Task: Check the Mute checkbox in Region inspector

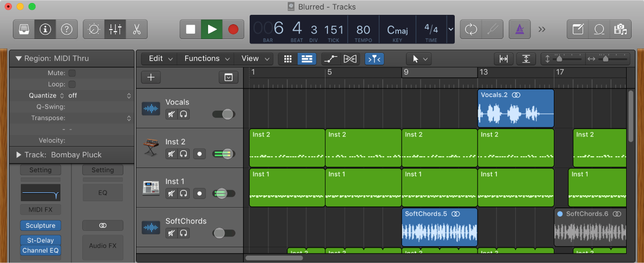Action: click(x=72, y=73)
